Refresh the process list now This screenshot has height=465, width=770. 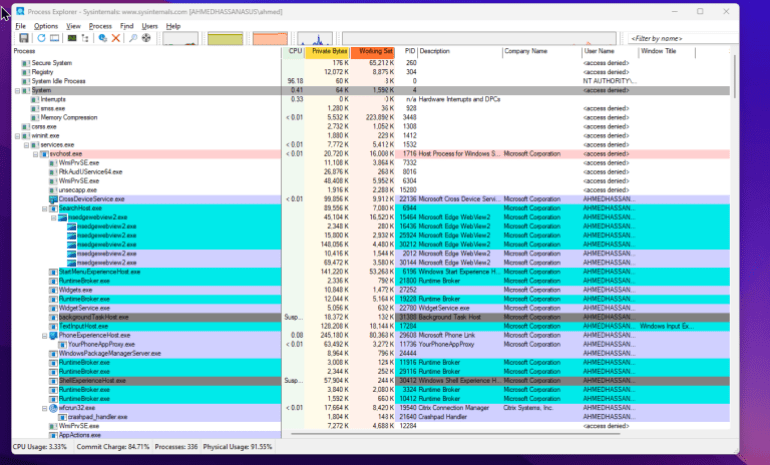pyautogui.click(x=41, y=37)
